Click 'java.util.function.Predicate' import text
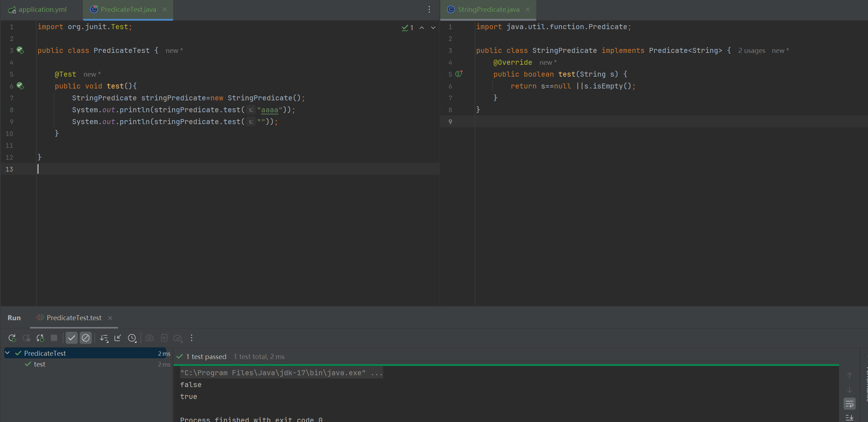This screenshot has width=868, height=422. pyautogui.click(x=567, y=27)
